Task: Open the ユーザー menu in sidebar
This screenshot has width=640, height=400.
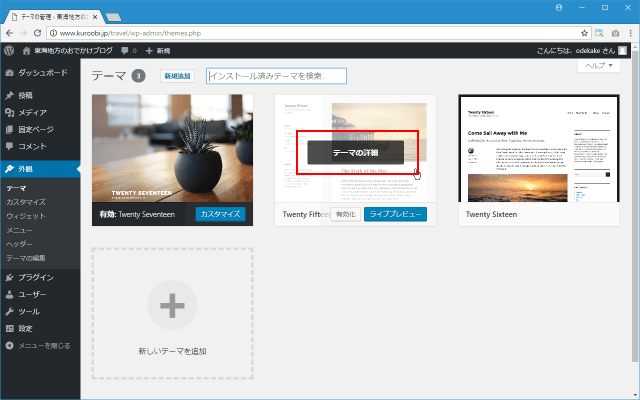Action: tap(40, 294)
